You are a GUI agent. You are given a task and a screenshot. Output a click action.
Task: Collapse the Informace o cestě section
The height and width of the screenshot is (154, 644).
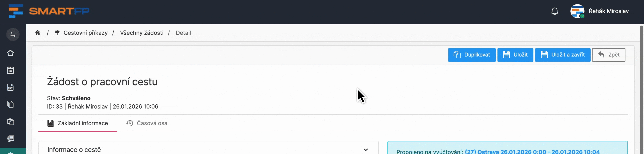(366, 150)
